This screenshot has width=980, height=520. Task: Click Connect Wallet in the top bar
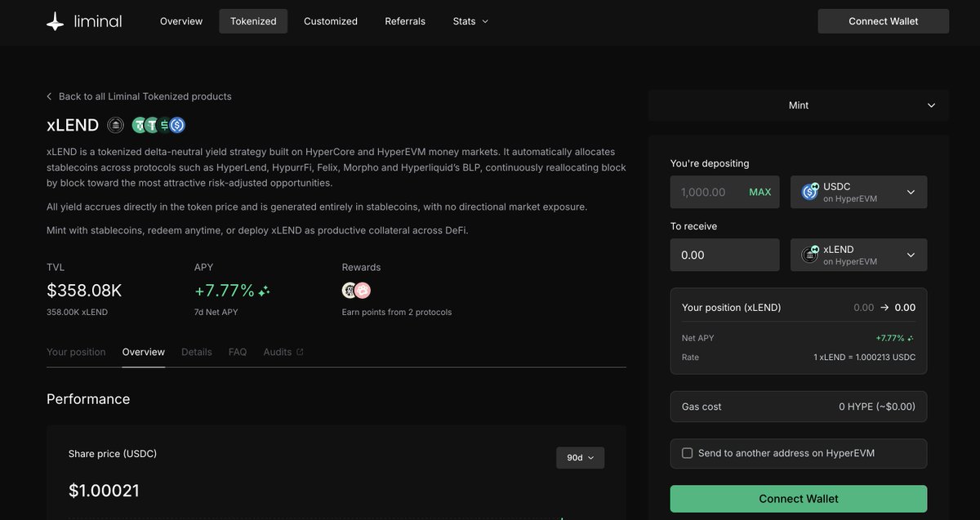coord(884,21)
